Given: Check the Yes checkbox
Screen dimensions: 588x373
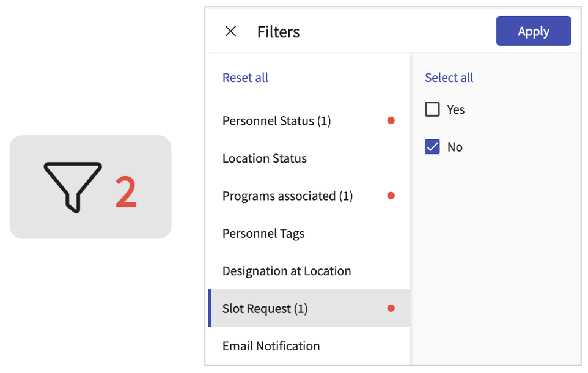Looking at the screenshot, I should pyautogui.click(x=432, y=109).
